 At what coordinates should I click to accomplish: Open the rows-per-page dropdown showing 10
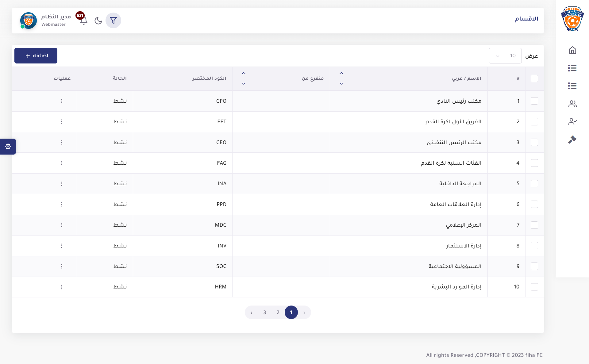[x=505, y=56]
